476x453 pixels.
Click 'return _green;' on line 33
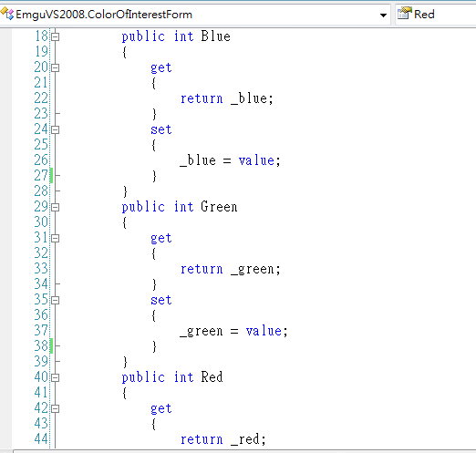(231, 270)
